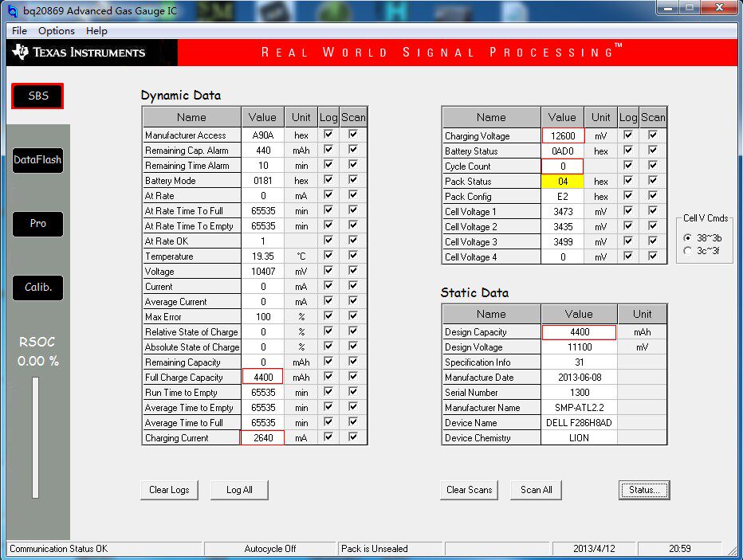Click the Specification Info value 31
Image resolution: width=743 pixels, height=560 pixels.
click(579, 362)
